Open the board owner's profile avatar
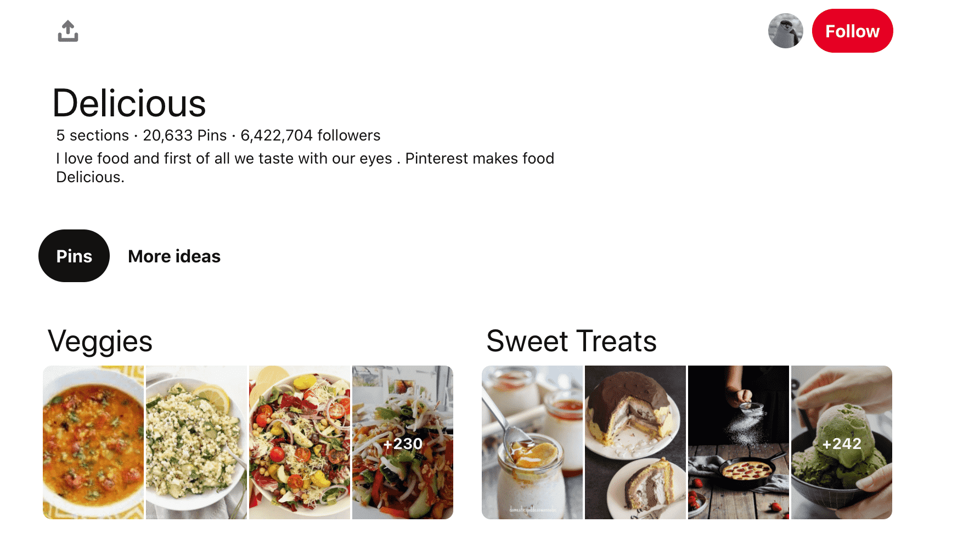The width and height of the screenshot is (980, 550). 785,31
